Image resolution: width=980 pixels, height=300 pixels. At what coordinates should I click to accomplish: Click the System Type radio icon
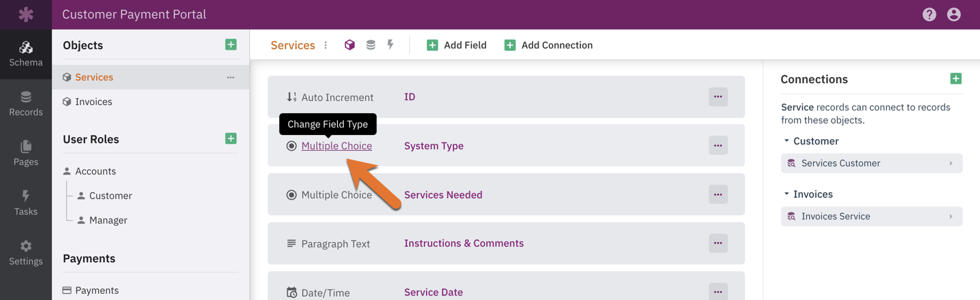(291, 146)
